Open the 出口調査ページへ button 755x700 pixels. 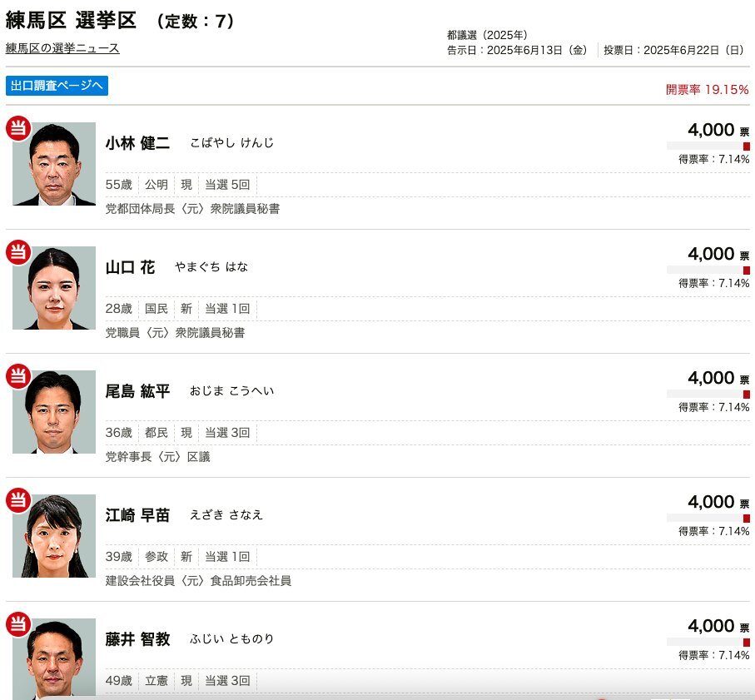click(x=57, y=86)
